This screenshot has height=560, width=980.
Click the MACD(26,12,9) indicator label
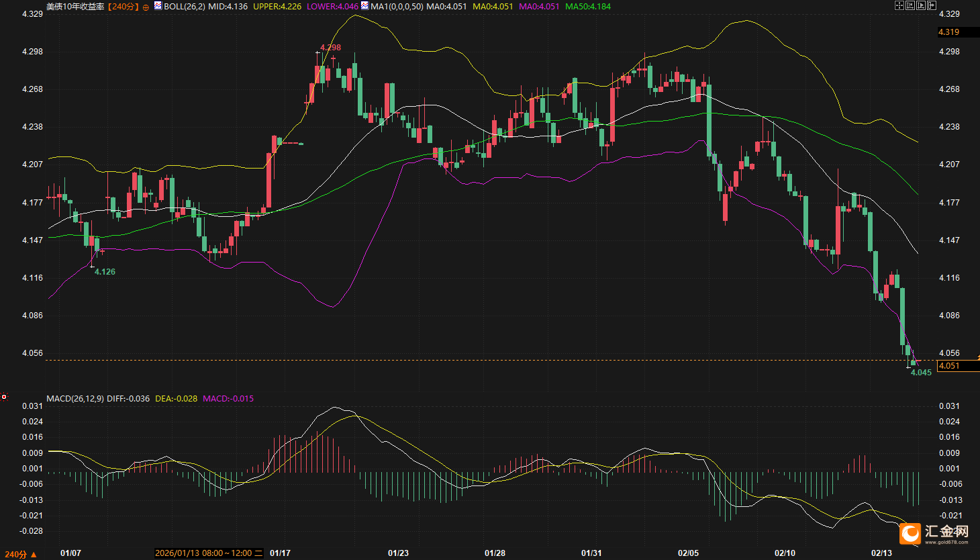[75, 398]
